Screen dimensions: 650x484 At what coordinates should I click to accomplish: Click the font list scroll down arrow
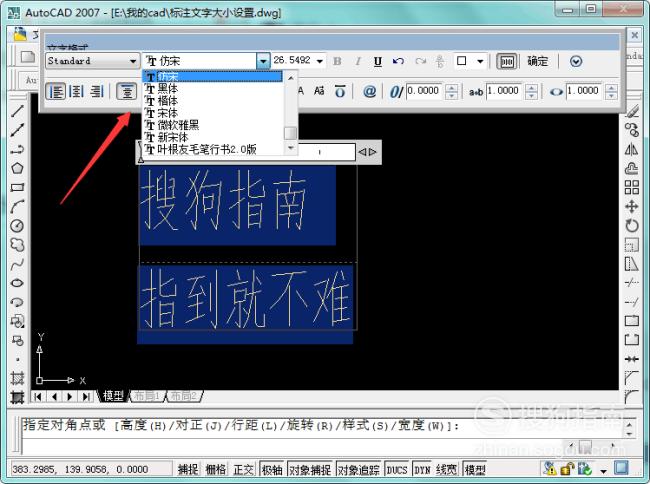291,148
